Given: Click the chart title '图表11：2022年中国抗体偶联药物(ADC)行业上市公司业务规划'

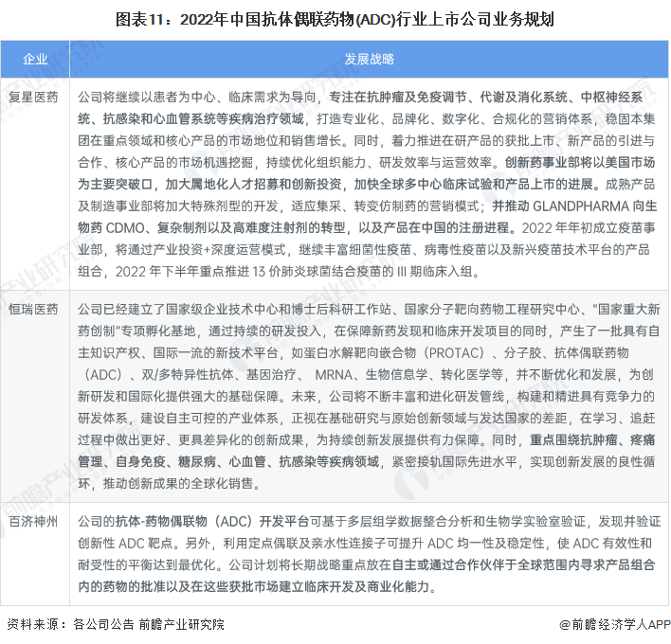Looking at the screenshot, I should tap(335, 20).
